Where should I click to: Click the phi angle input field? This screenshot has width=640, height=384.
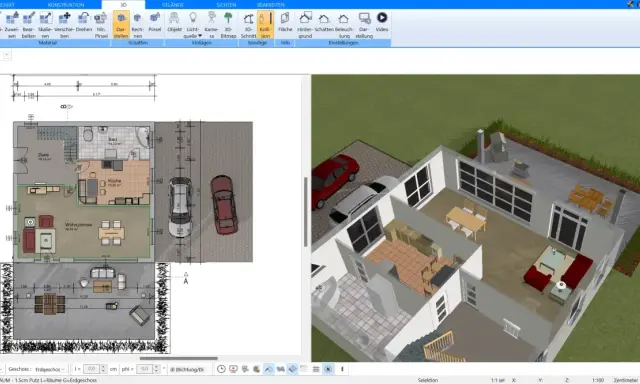click(x=144, y=369)
